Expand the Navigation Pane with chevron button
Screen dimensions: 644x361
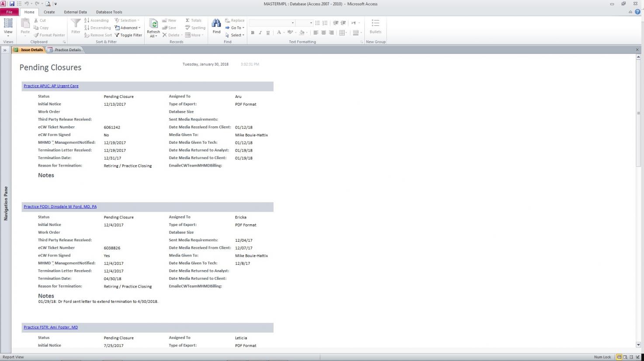pyautogui.click(x=5, y=50)
